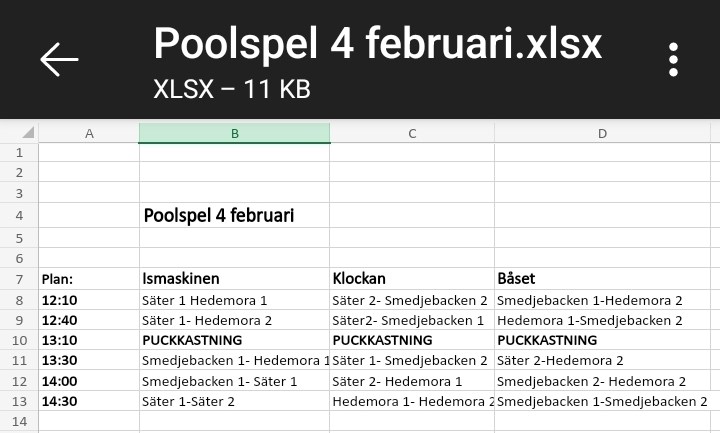Tap the back arrow icon
This screenshot has width=720, height=433.
click(59, 59)
